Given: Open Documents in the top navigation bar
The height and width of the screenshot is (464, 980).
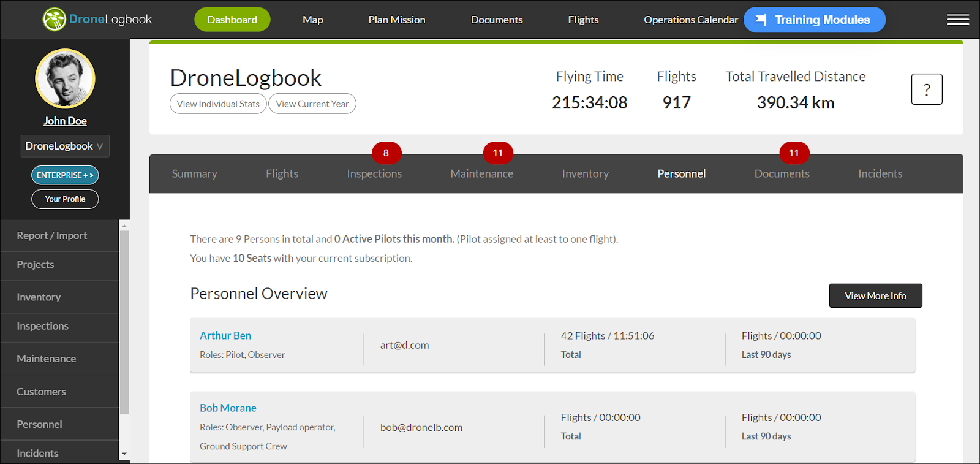Looking at the screenshot, I should point(497,20).
